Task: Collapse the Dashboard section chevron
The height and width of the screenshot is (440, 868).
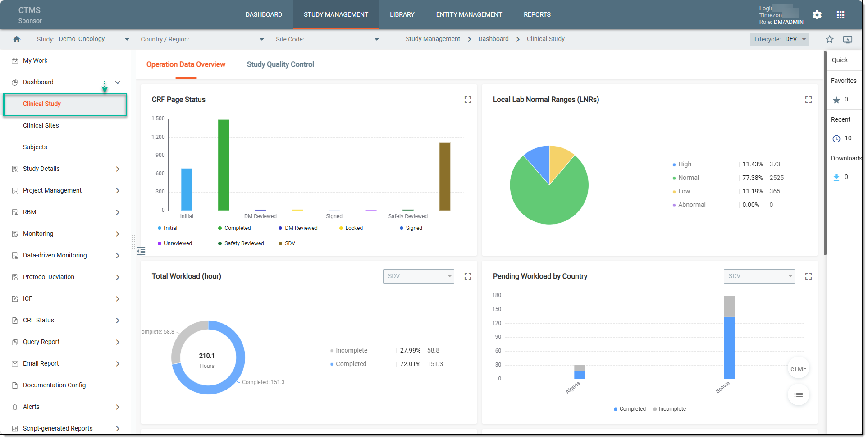Action: 118,82
